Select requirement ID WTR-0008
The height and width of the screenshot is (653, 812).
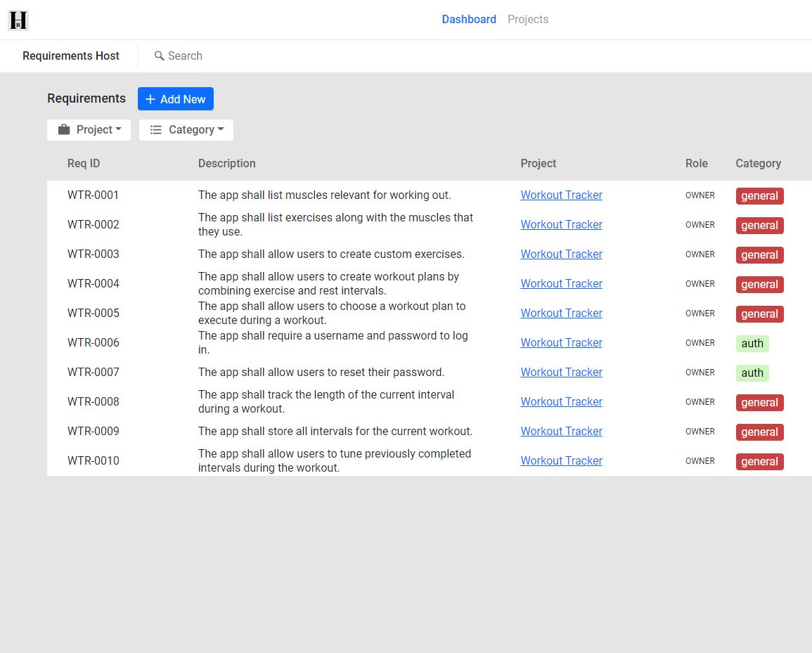(94, 401)
